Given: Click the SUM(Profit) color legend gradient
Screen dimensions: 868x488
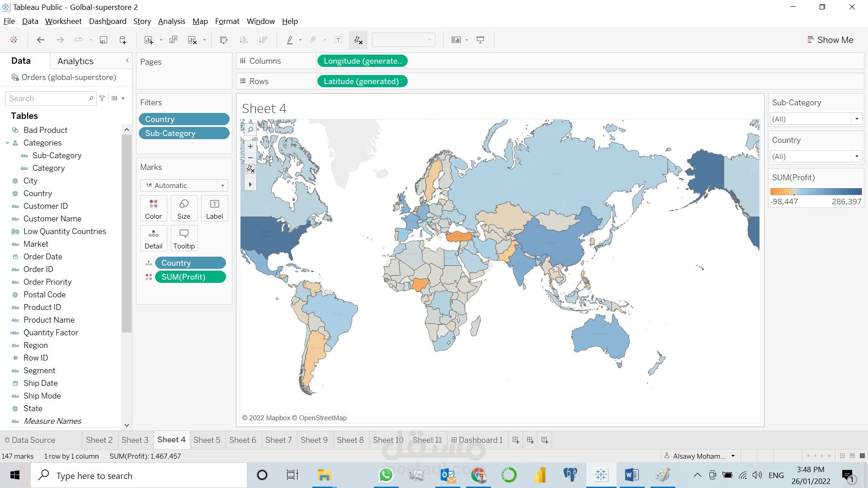Looking at the screenshot, I should pyautogui.click(x=816, y=192).
